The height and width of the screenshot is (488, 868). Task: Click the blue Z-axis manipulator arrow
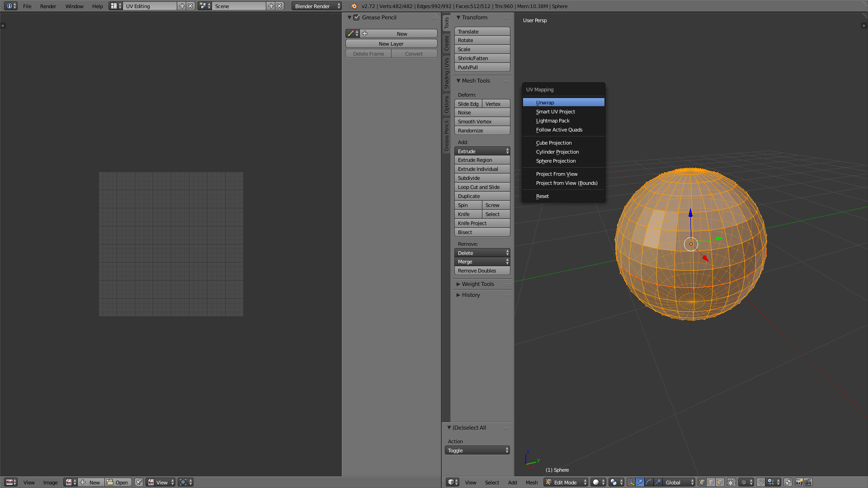[x=690, y=213]
